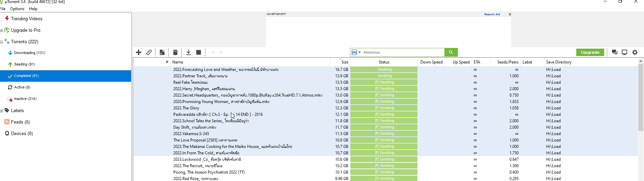Viewport: 644px width, 181px height.
Task: Expand the Upgrade to Pro node
Action: tap(2, 30)
